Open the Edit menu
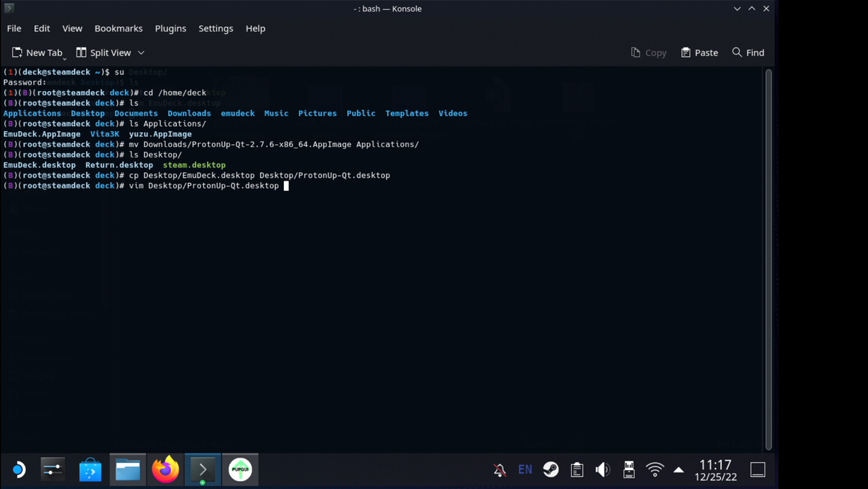868x489 pixels. (42, 28)
